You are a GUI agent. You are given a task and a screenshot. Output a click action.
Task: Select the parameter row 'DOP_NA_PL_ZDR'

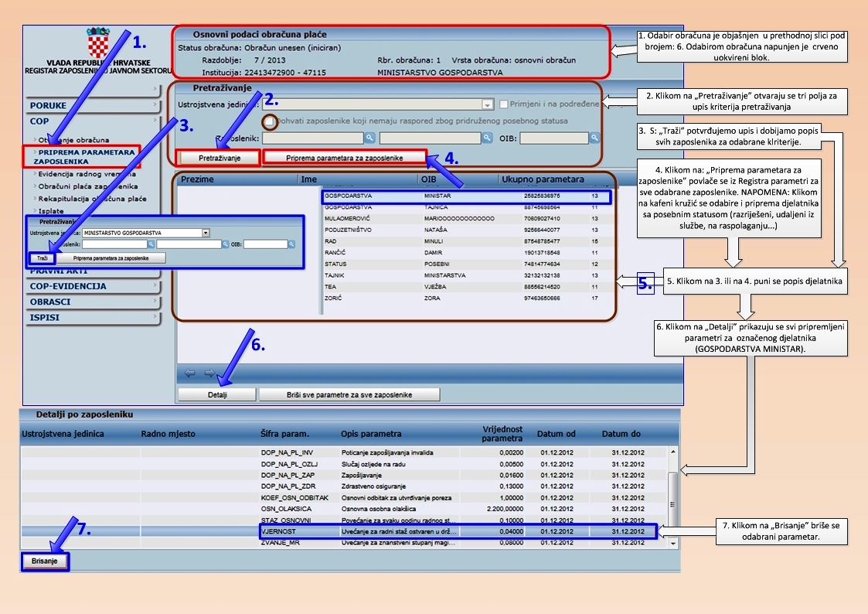344,486
